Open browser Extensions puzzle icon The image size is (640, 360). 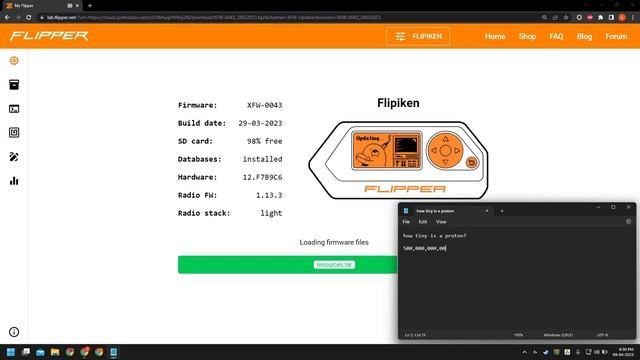(x=600, y=18)
